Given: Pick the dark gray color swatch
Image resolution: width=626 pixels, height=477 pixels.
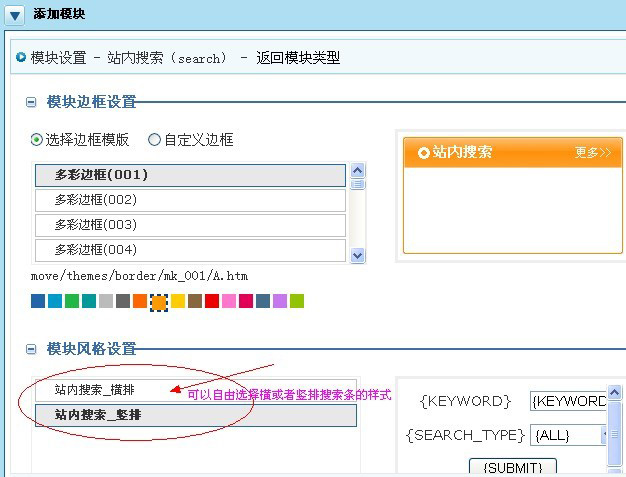Looking at the screenshot, I should [123, 301].
